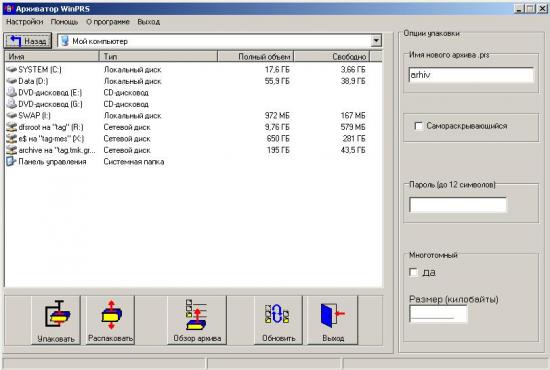Click the 972 МБ total size value
550x370 pixels.
point(277,115)
